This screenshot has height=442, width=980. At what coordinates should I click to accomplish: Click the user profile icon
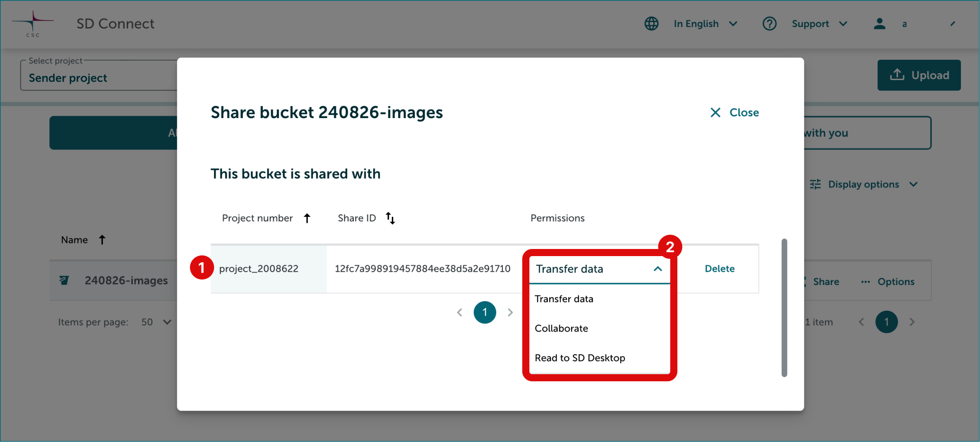[x=879, y=24]
